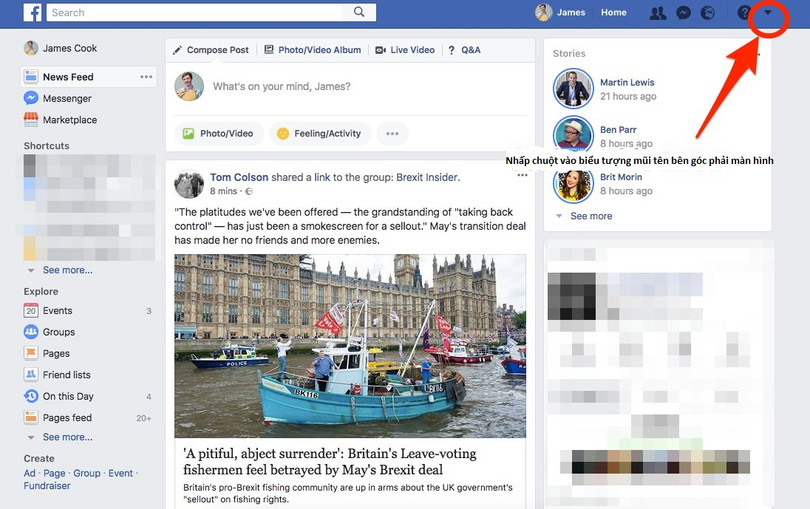
Task: Click the Facebook logo icon
Action: [x=32, y=12]
